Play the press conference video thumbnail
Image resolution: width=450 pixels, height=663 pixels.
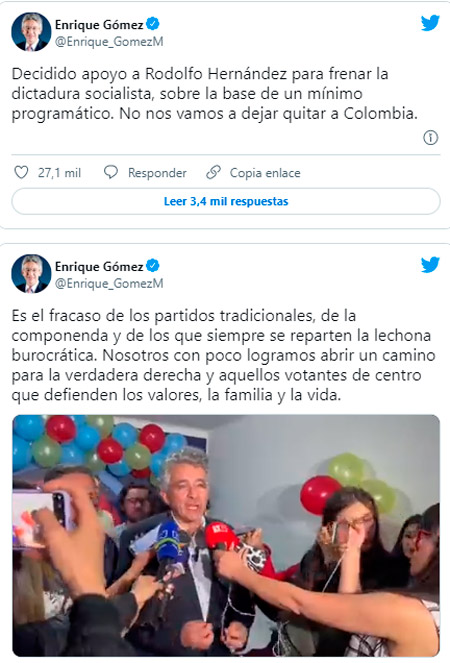(x=226, y=535)
